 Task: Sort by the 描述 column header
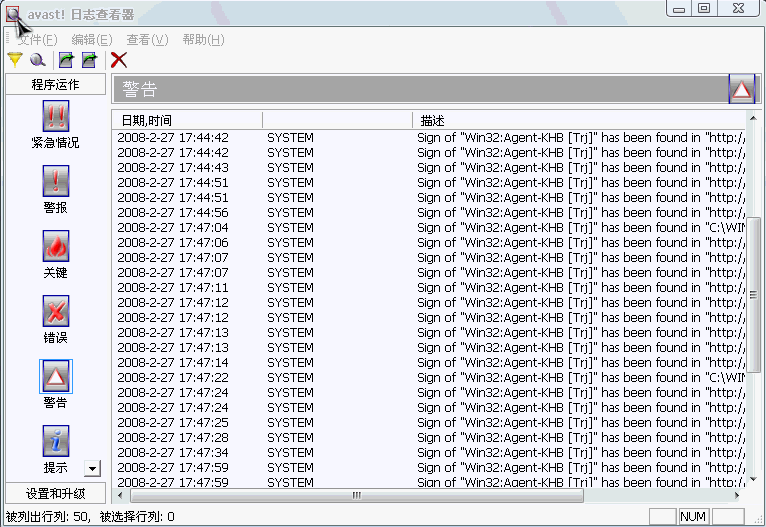click(579, 120)
